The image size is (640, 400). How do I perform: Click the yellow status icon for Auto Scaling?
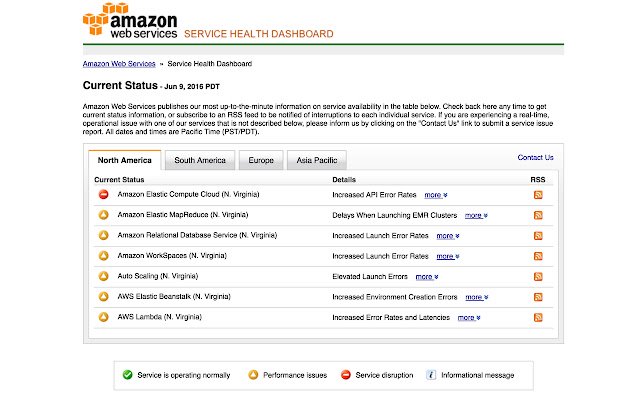click(x=104, y=276)
